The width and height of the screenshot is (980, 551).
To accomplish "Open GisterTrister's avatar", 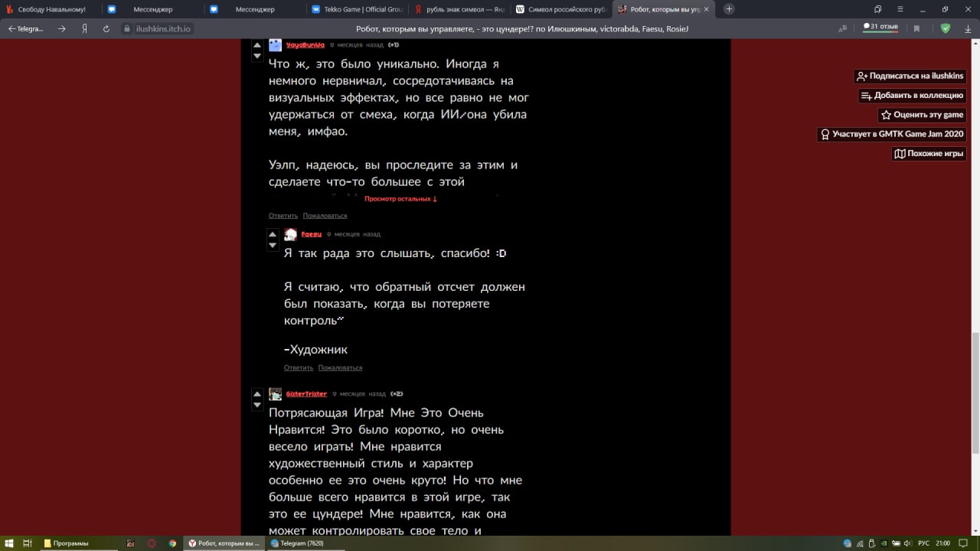I will (275, 394).
